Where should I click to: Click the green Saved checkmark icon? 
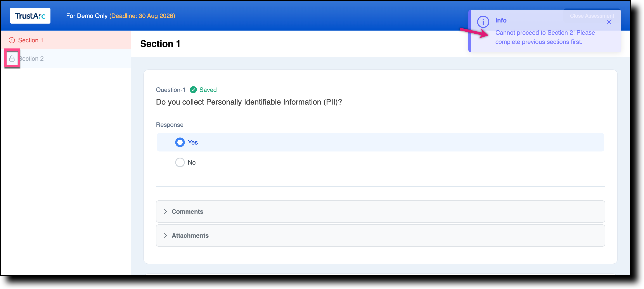(x=193, y=90)
